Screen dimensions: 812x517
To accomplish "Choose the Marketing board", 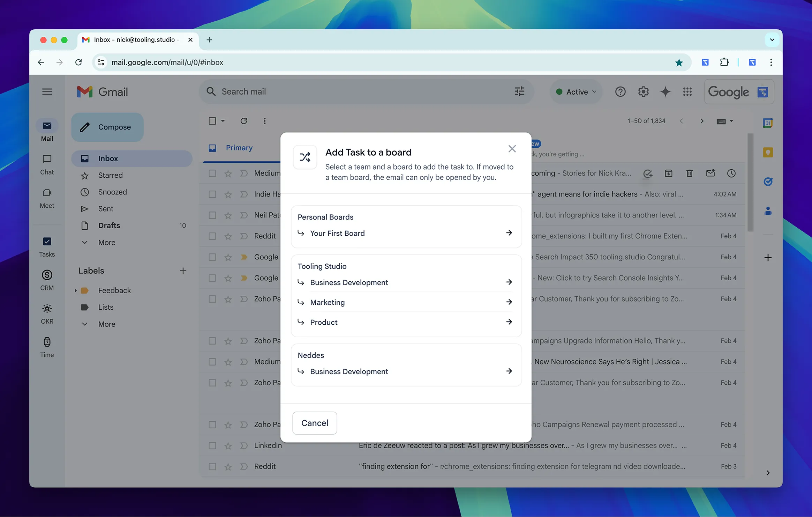I will click(x=406, y=302).
